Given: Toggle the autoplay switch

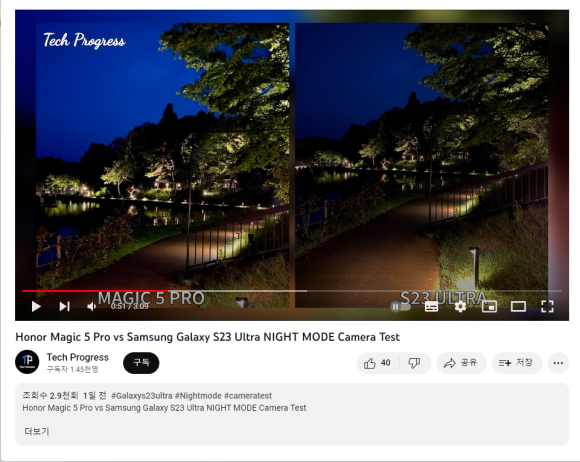Looking at the screenshot, I should (400, 307).
